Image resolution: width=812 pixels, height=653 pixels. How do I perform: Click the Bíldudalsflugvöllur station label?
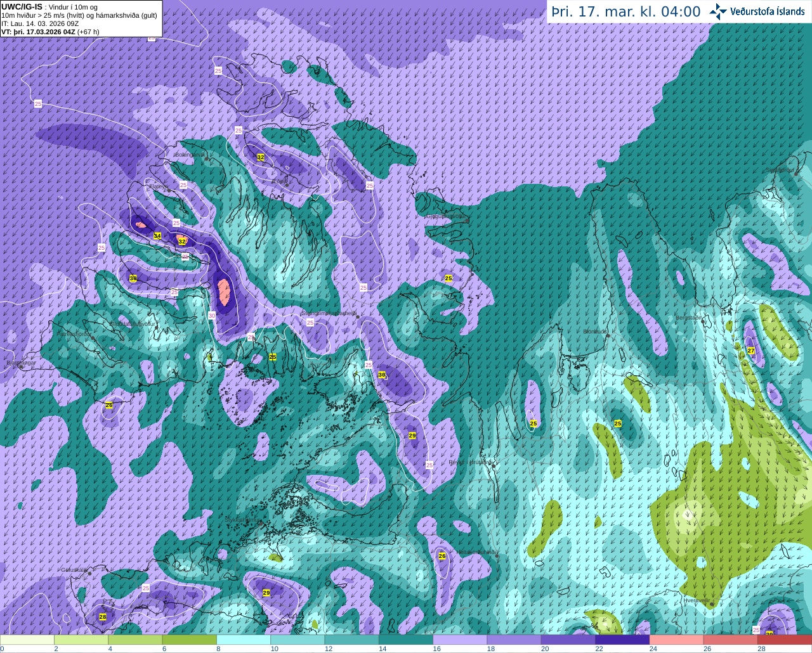coord(133,323)
